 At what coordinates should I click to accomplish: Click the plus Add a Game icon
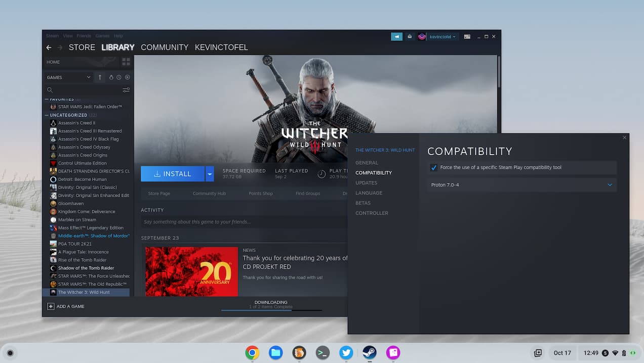[x=51, y=306]
